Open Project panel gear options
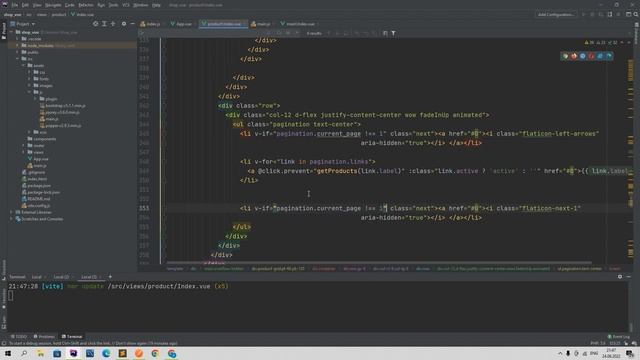The height and width of the screenshot is (360, 640). (124, 24)
